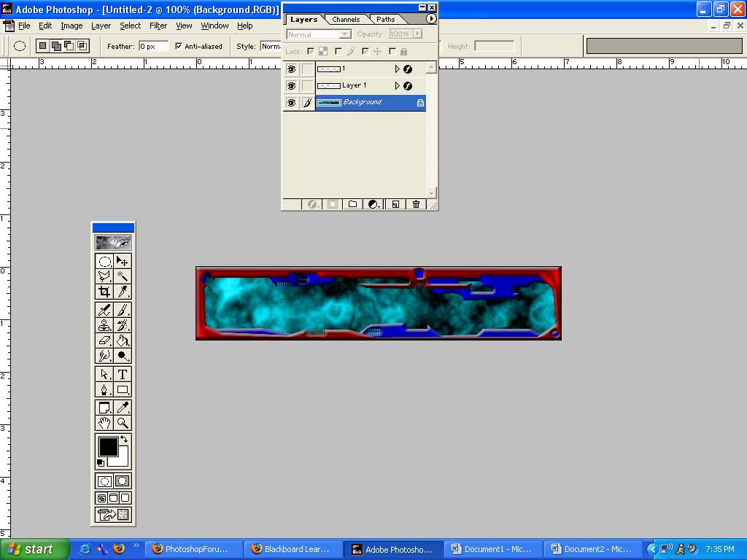The width and height of the screenshot is (747, 560).
Task: Select the Crop tool
Action: 104,292
